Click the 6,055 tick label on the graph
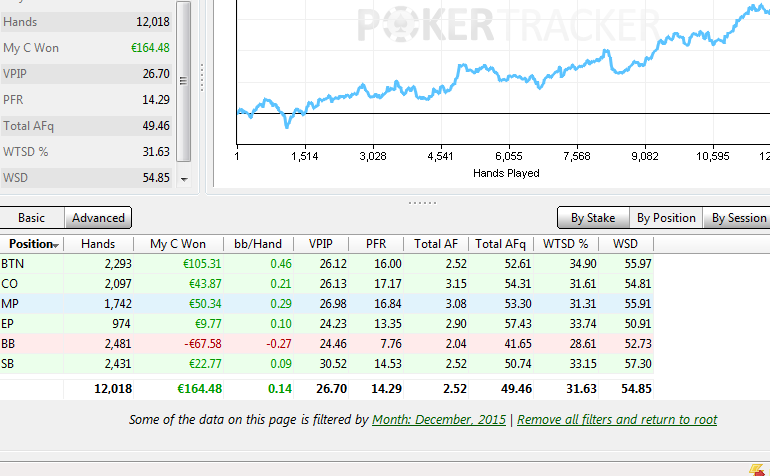This screenshot has height=476, width=770. pos(509,156)
